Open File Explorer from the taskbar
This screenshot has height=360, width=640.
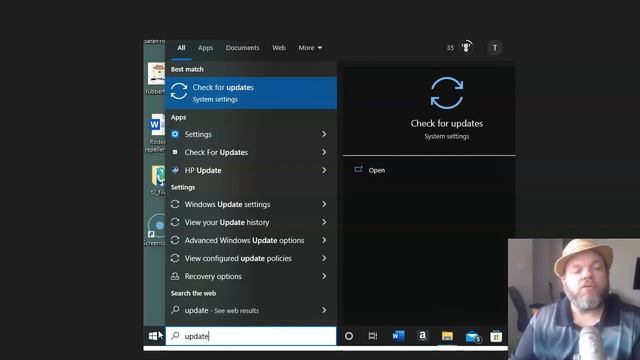tap(447, 336)
